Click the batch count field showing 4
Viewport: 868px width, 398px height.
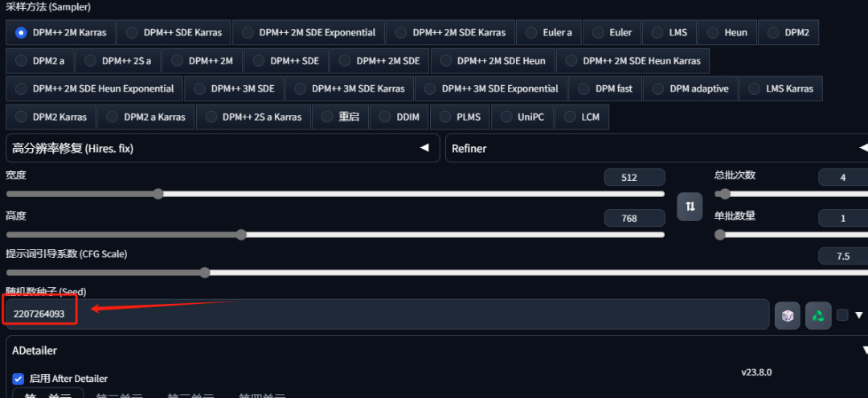point(843,178)
